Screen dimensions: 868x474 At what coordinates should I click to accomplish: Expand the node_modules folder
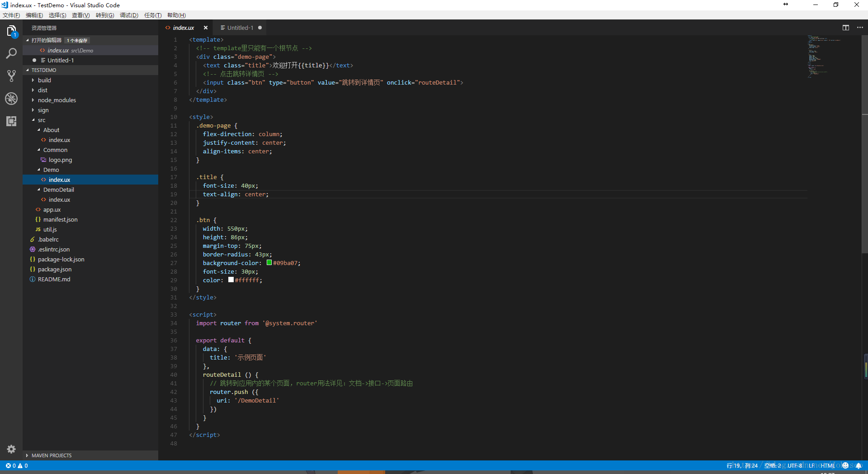click(33, 100)
